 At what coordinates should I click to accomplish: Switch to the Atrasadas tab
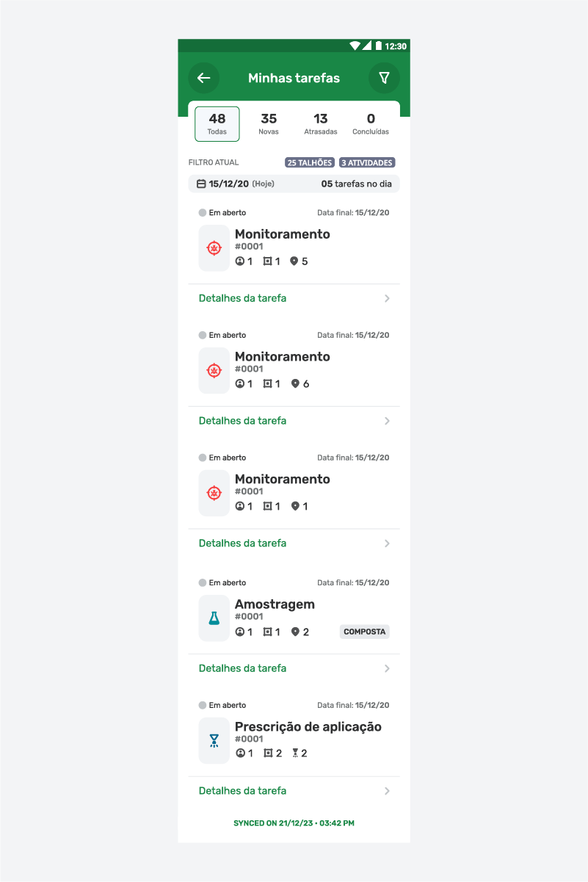coord(321,124)
